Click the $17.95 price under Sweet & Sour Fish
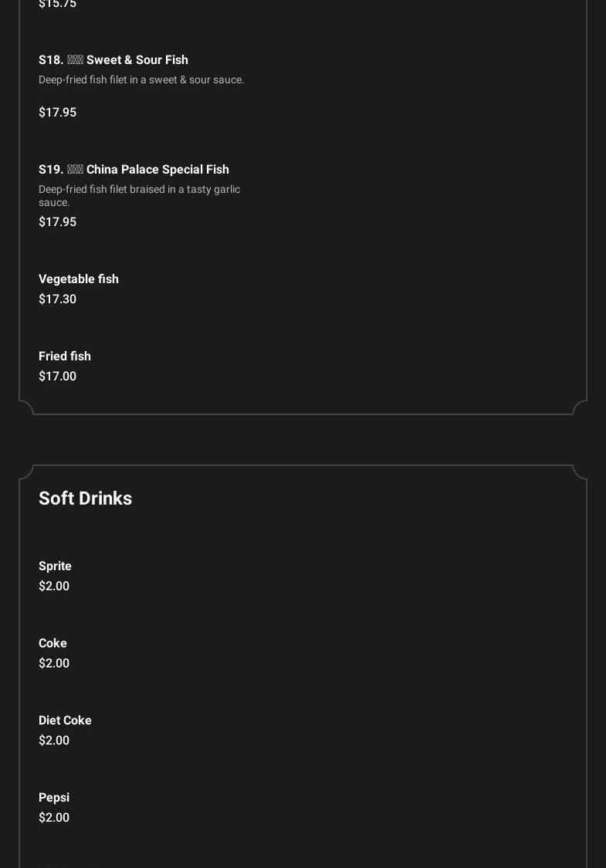This screenshot has width=606, height=868. (x=58, y=113)
